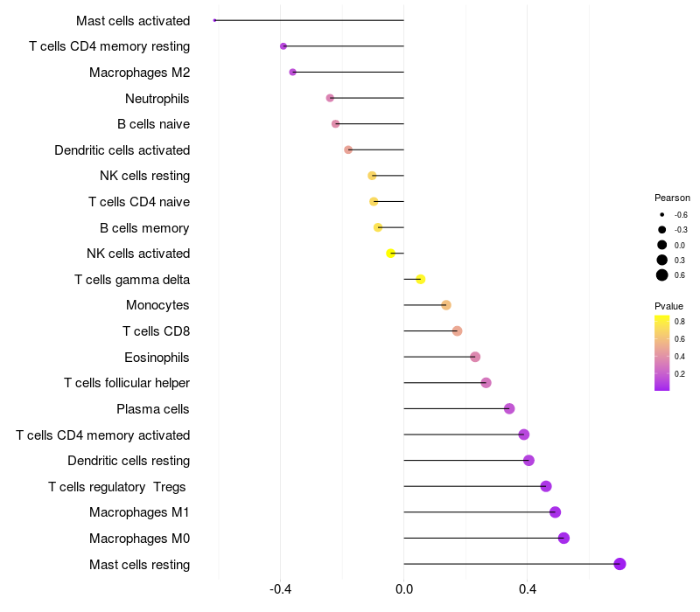Screen dimensions: 700x612
Task: Click the 0.0 x-axis tick label
Action: coord(404,590)
